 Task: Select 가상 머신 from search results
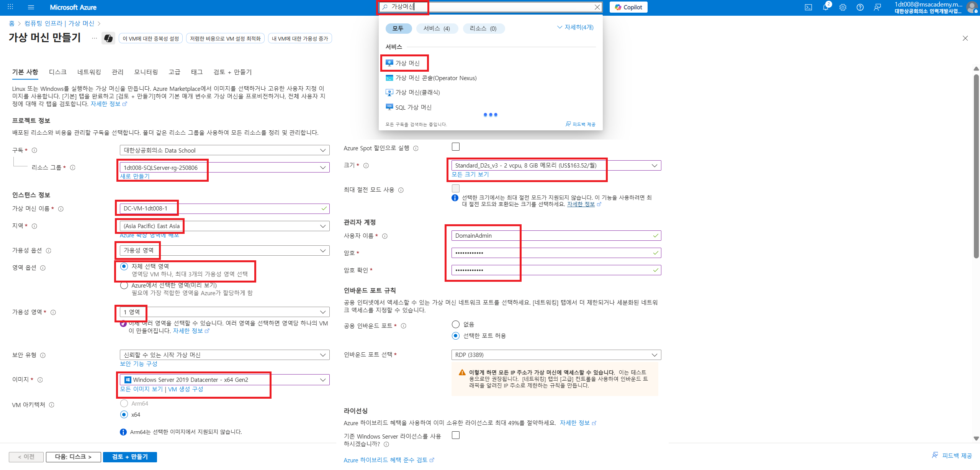click(x=407, y=63)
